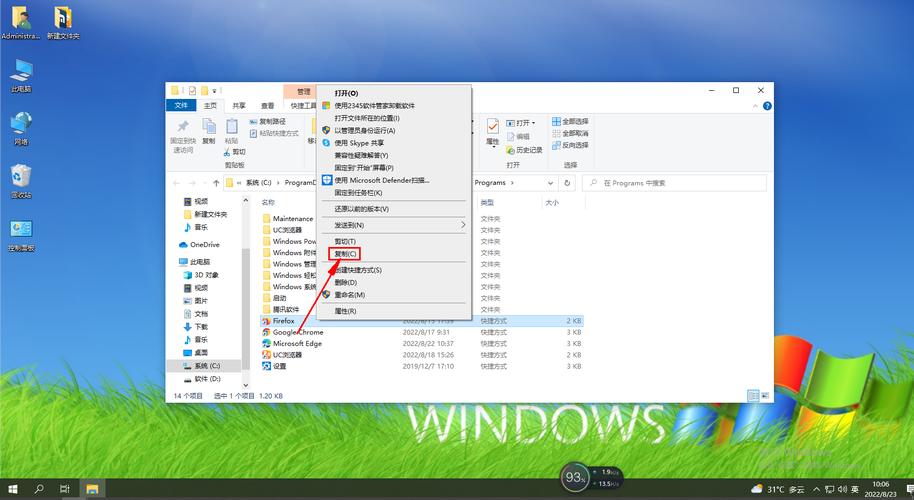Click 全部取消 (Select none)
This screenshot has height=500, width=914.
[x=570, y=133]
